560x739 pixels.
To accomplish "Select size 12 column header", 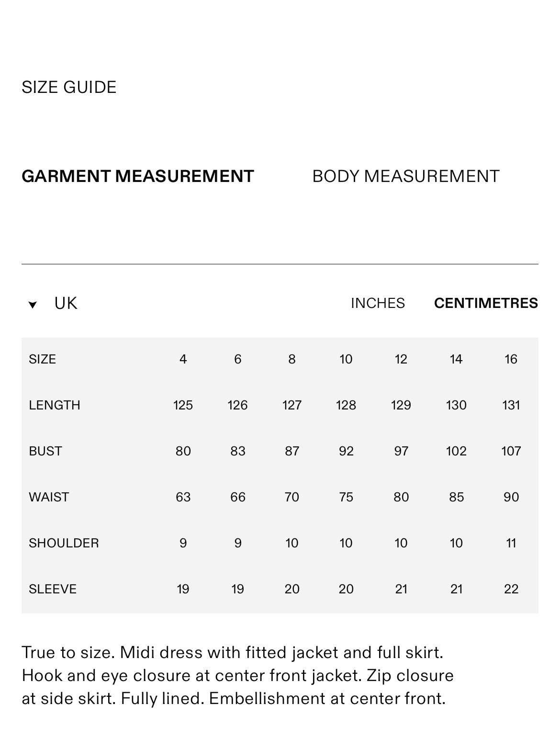I will point(401,359).
